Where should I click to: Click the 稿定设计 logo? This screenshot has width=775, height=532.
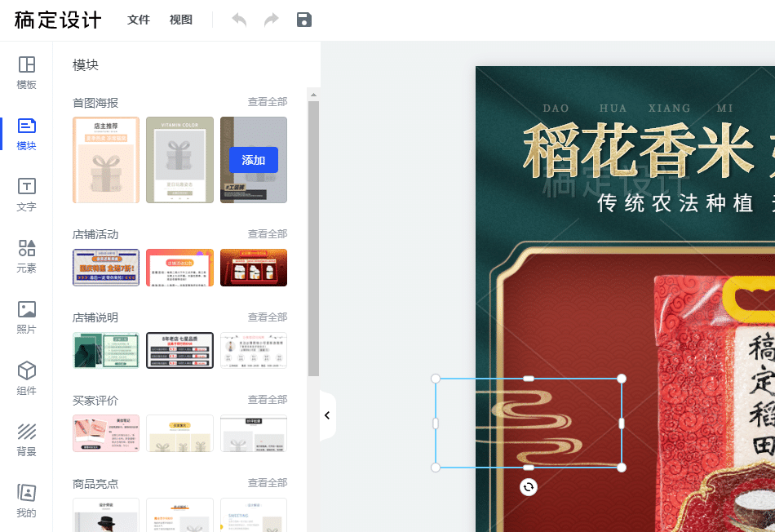click(x=58, y=20)
